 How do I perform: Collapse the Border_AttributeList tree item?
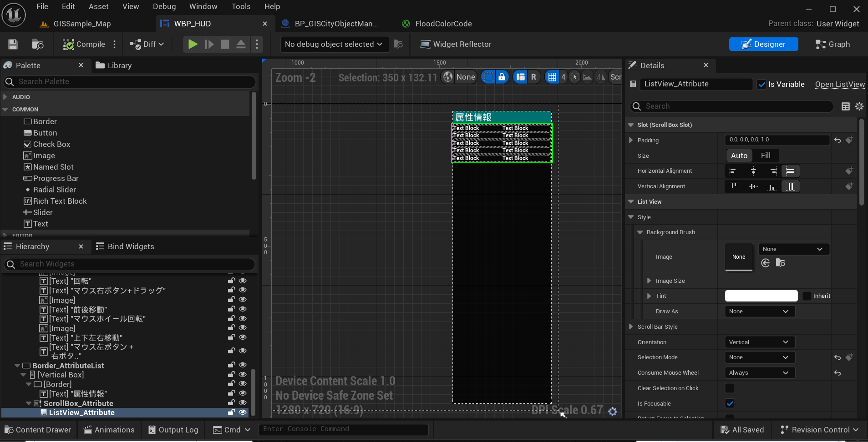coord(17,366)
